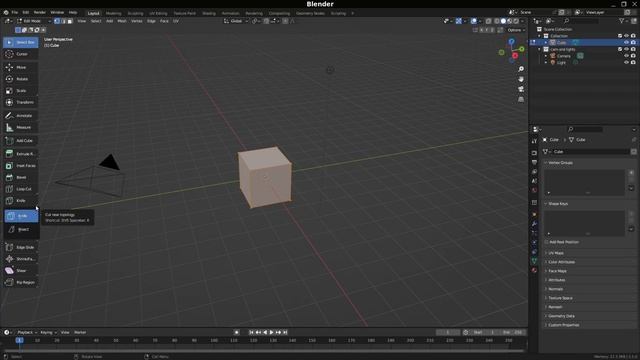Open the Mesh menu in viewport header
The image size is (640, 360).
[x=122, y=21]
